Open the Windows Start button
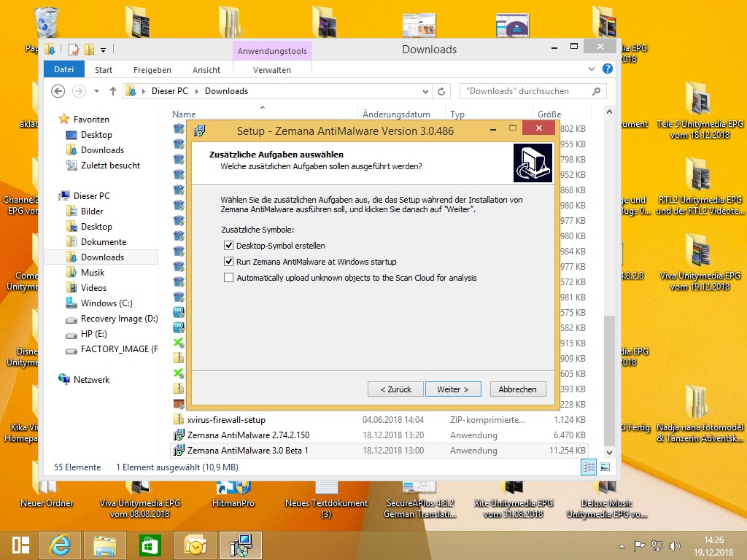Image resolution: width=747 pixels, height=560 pixels. (20, 545)
